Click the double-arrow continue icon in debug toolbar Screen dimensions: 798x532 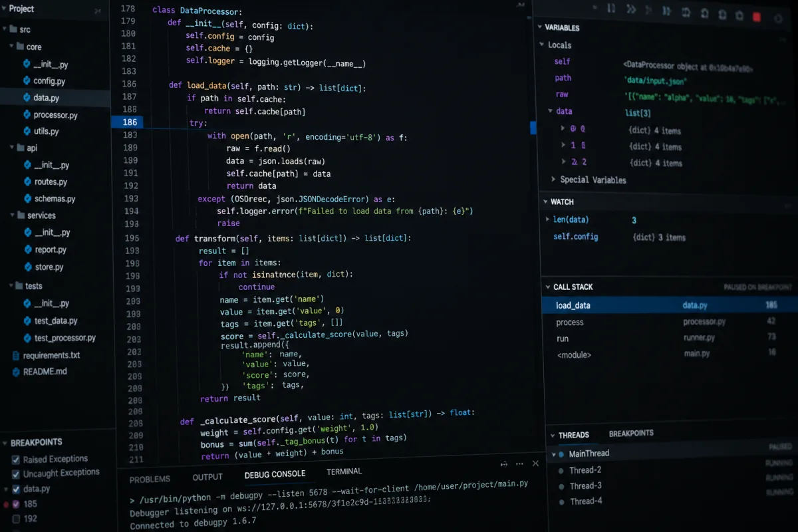pyautogui.click(x=631, y=9)
